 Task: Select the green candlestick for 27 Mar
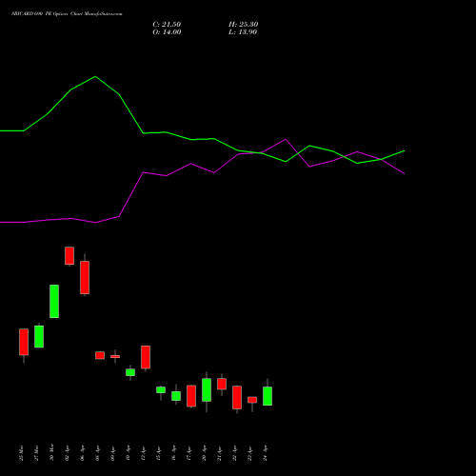(39, 336)
